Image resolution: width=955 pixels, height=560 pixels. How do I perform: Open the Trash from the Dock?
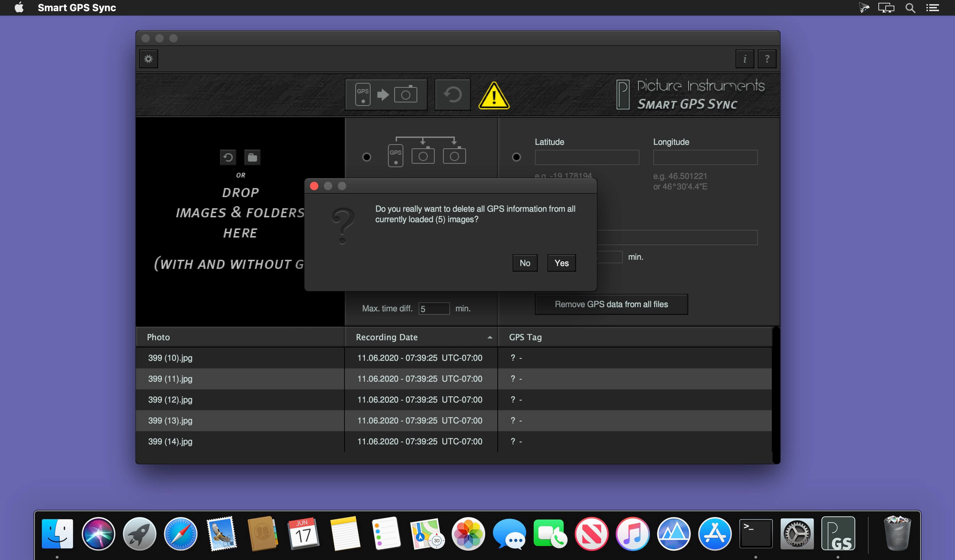point(897,534)
